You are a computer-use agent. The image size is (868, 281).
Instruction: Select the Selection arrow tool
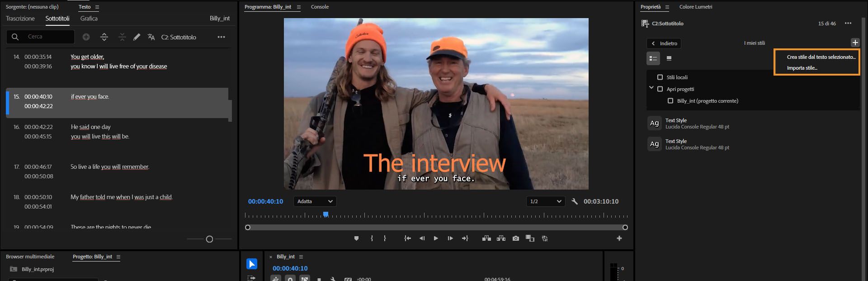252,264
